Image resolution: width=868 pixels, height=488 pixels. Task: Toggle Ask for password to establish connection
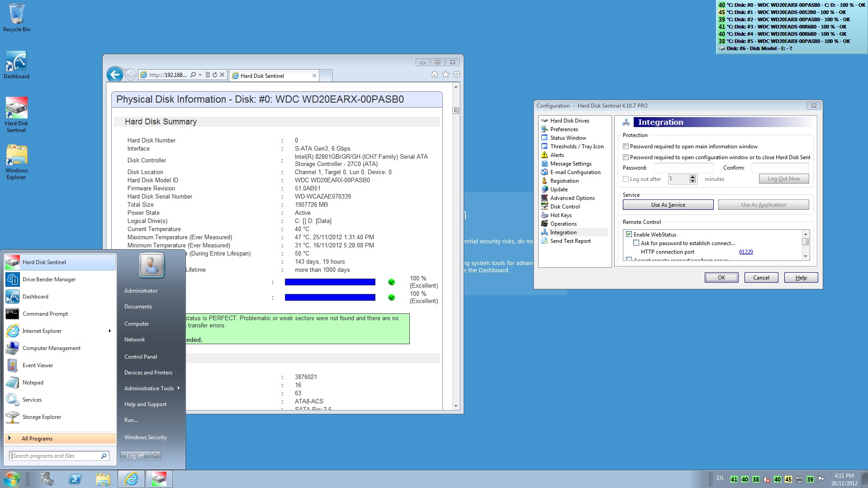(x=636, y=243)
